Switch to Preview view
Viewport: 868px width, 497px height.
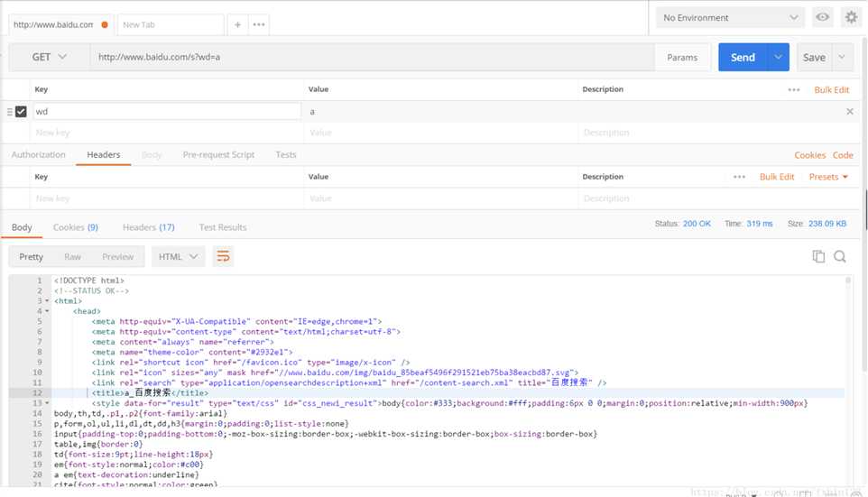click(118, 256)
